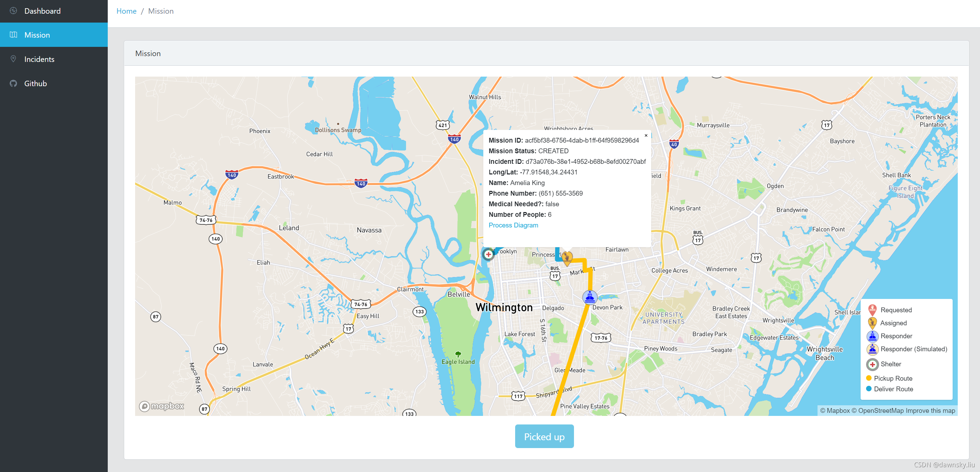Click the Mapbox logo on the map

coord(161,406)
